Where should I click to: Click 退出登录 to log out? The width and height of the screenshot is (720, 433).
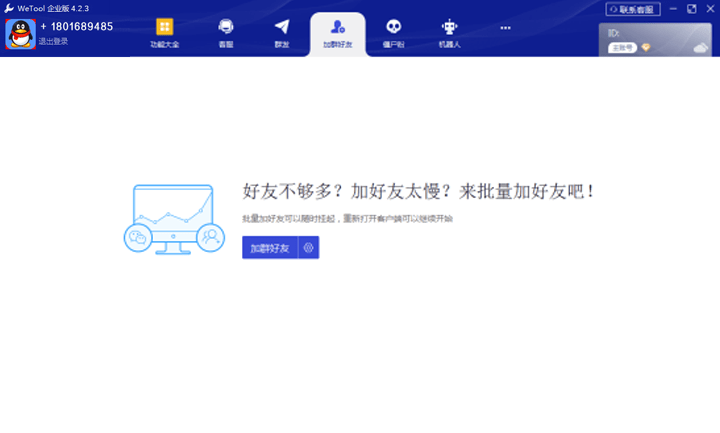[x=53, y=41]
